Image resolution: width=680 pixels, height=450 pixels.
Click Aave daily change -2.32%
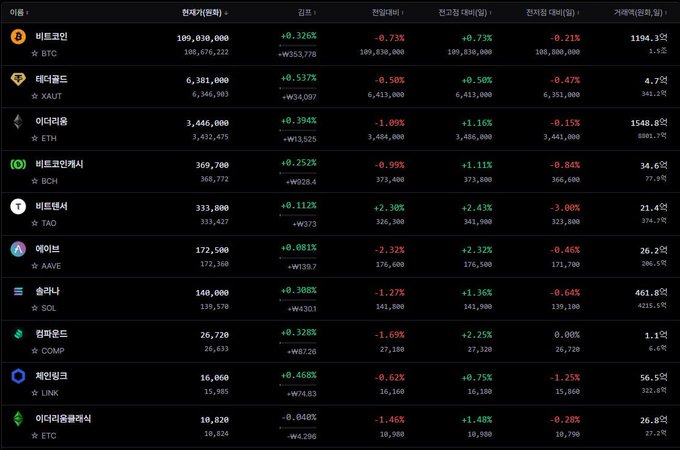point(389,250)
